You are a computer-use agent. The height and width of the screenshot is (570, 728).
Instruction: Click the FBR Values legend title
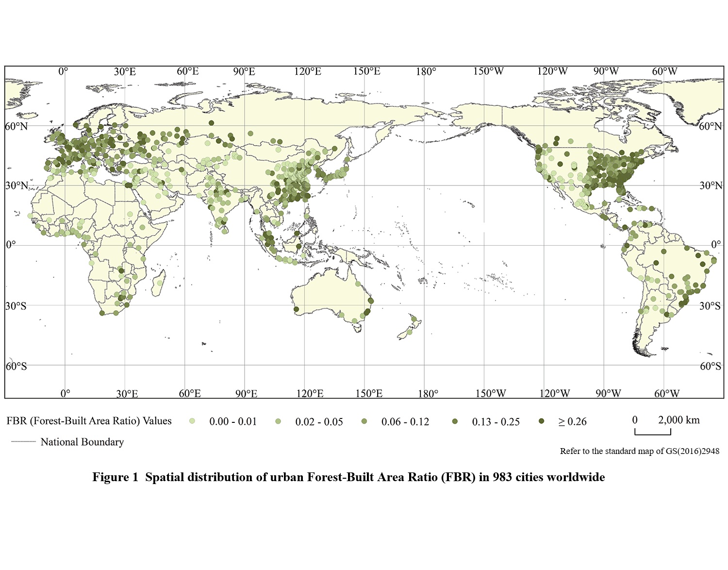(x=89, y=421)
